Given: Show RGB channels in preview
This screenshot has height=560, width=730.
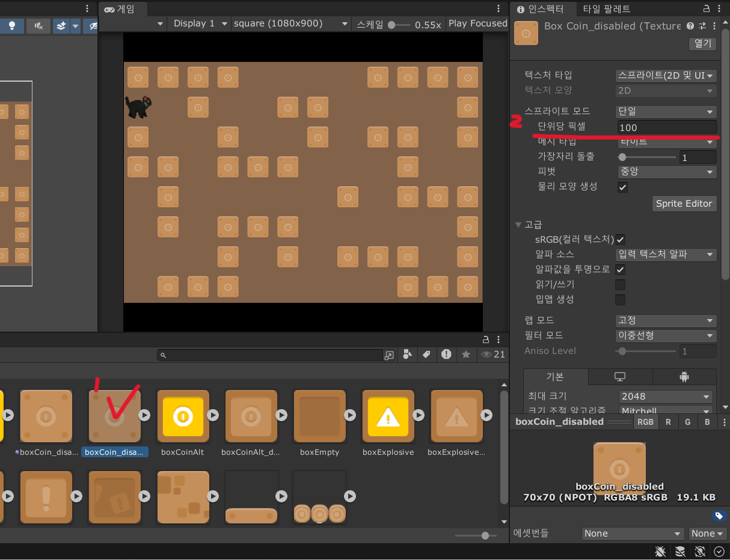Looking at the screenshot, I should pos(645,422).
